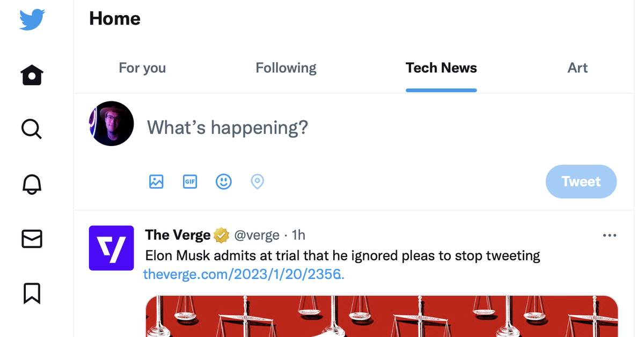Add a photo with the media icon
The width and height of the screenshot is (644, 337).
point(156,182)
